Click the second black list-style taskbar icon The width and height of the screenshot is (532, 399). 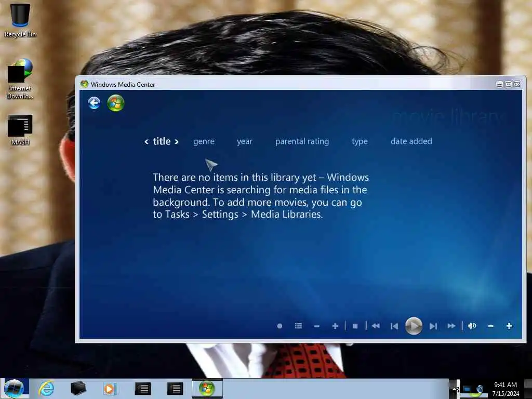coord(175,389)
